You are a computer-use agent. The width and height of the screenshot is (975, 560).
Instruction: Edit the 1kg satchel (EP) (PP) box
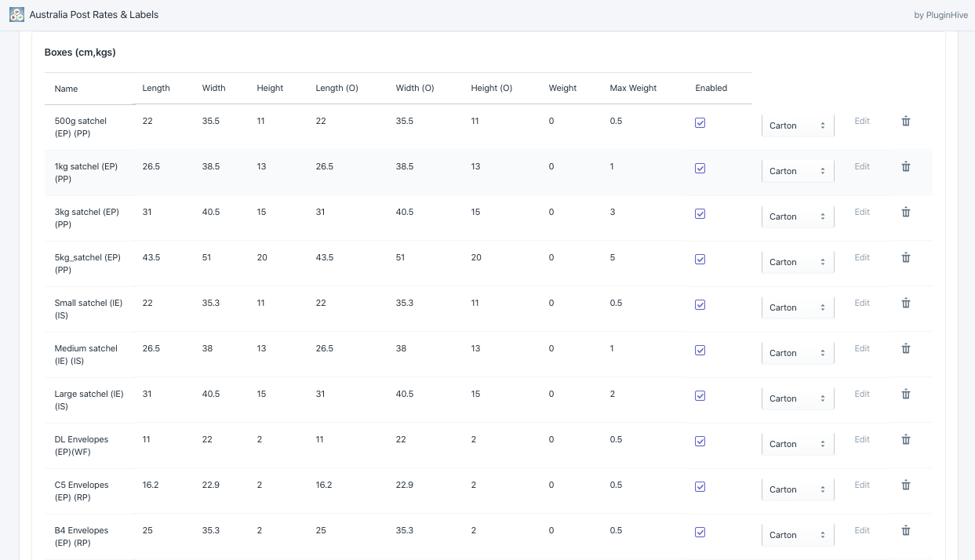click(x=862, y=166)
